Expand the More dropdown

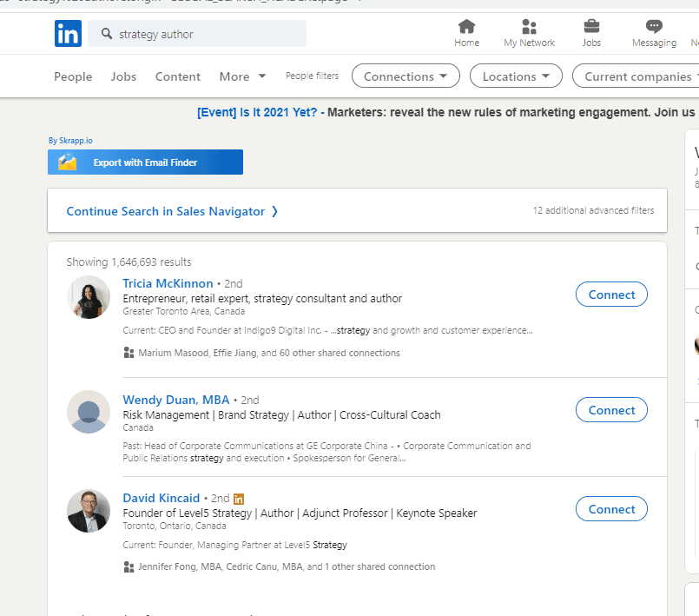[242, 76]
